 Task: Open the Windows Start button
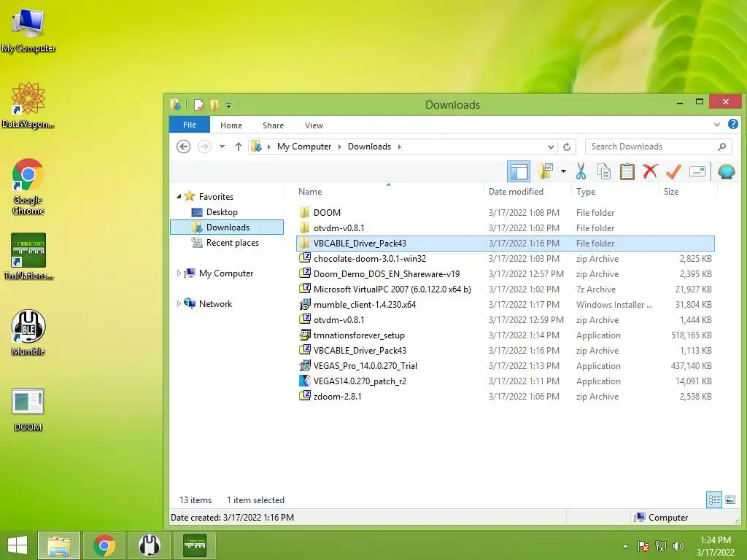coord(18,545)
